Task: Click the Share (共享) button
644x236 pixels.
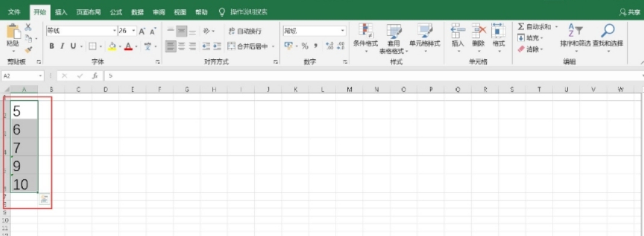Action: [x=630, y=12]
